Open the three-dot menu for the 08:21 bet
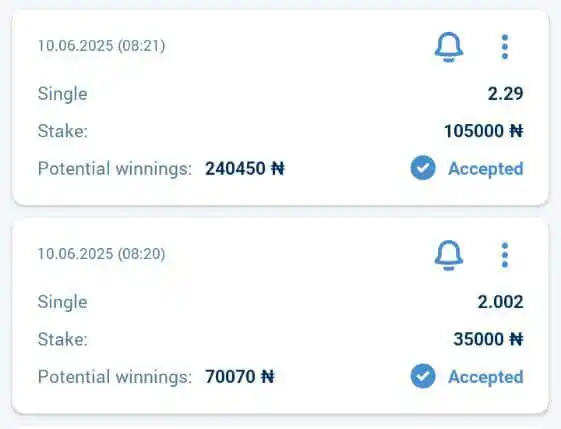The width and height of the screenshot is (561, 429). point(505,47)
